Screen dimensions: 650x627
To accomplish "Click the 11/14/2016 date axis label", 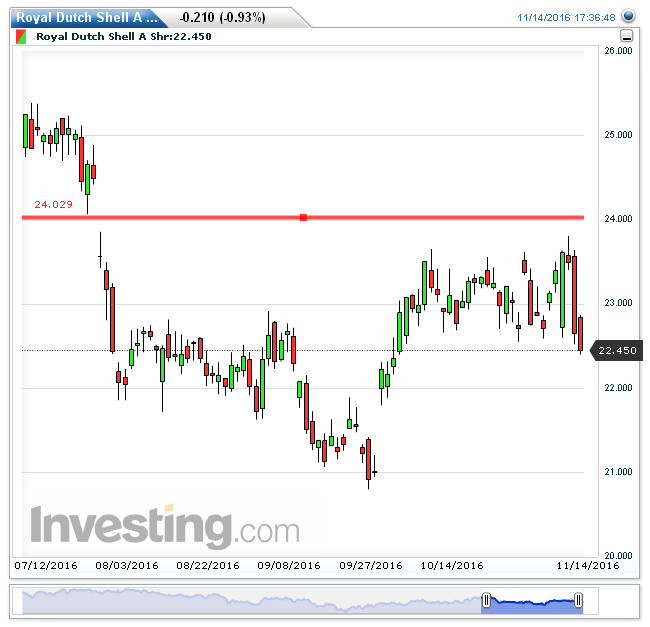I will 588,566.
